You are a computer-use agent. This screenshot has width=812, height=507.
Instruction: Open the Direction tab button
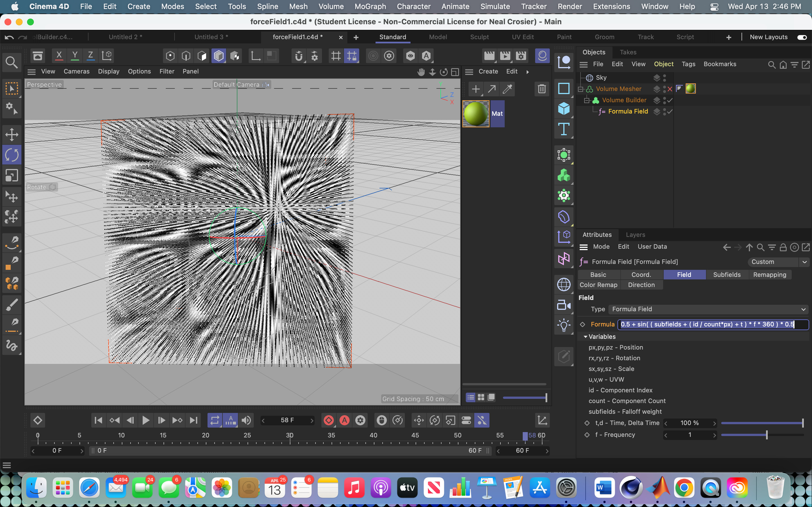(x=641, y=285)
